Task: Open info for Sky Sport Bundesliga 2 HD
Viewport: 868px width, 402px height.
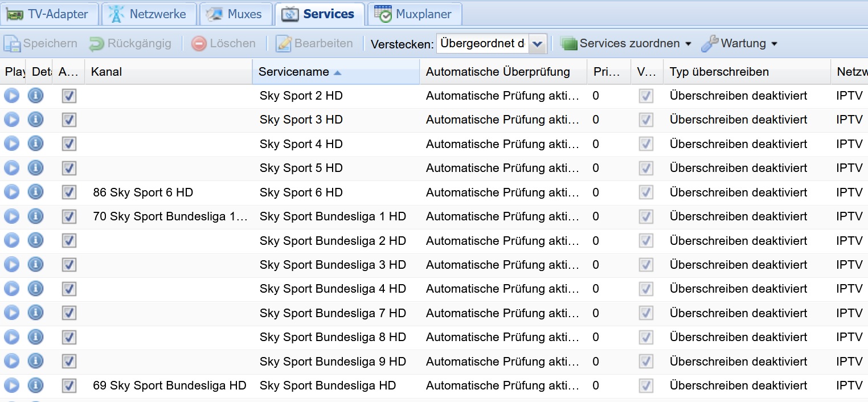Action: tap(35, 241)
